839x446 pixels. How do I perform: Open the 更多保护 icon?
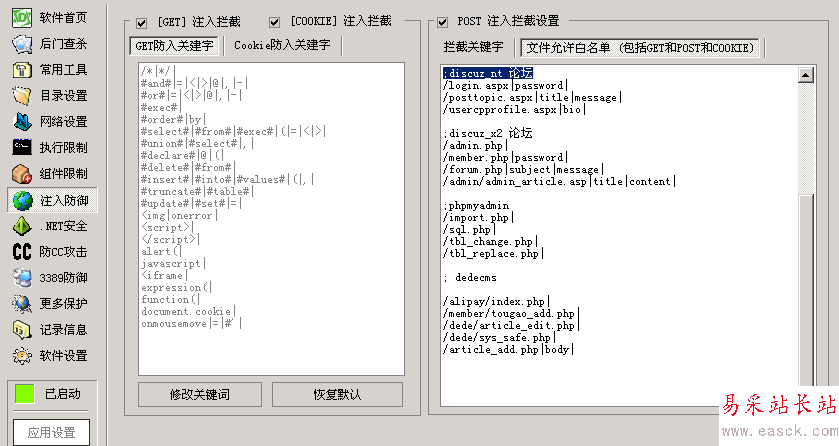pos(22,303)
